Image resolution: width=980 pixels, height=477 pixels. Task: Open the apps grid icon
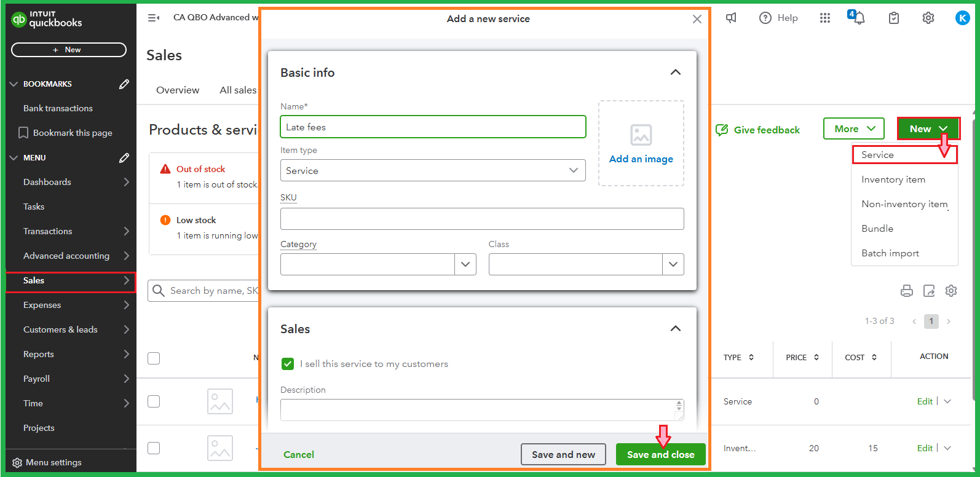(x=825, y=18)
